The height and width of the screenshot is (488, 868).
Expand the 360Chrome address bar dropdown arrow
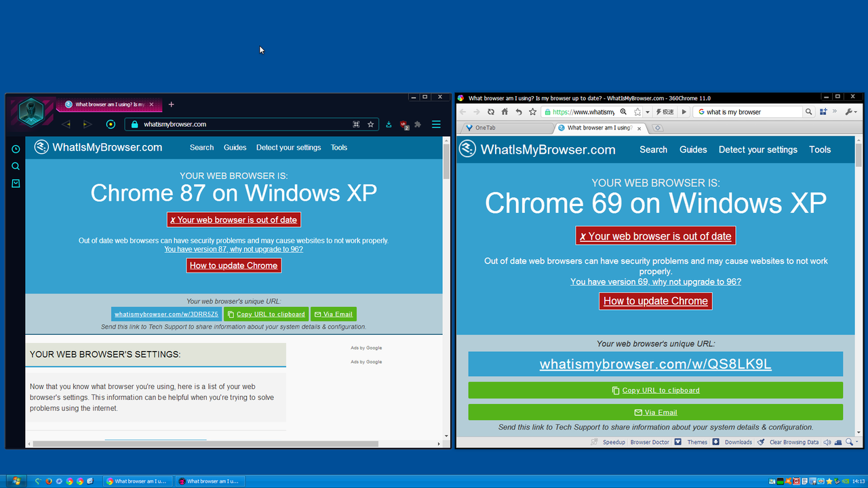tap(648, 112)
